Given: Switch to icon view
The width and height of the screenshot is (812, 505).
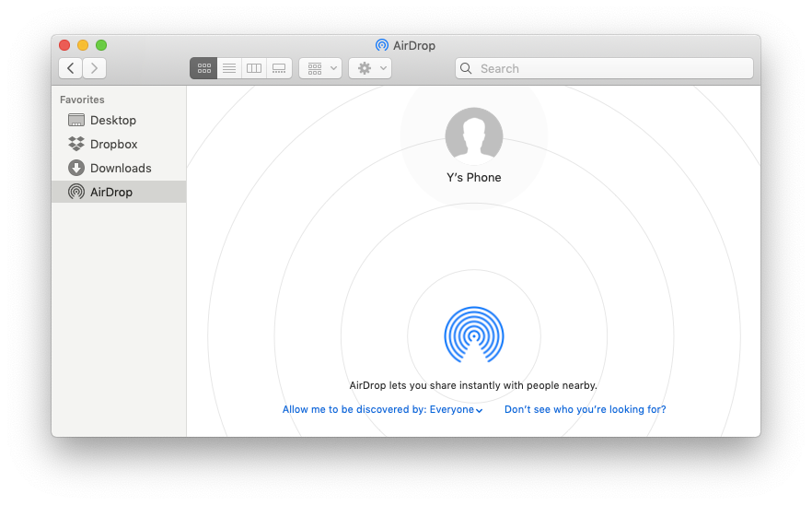Looking at the screenshot, I should pos(204,68).
